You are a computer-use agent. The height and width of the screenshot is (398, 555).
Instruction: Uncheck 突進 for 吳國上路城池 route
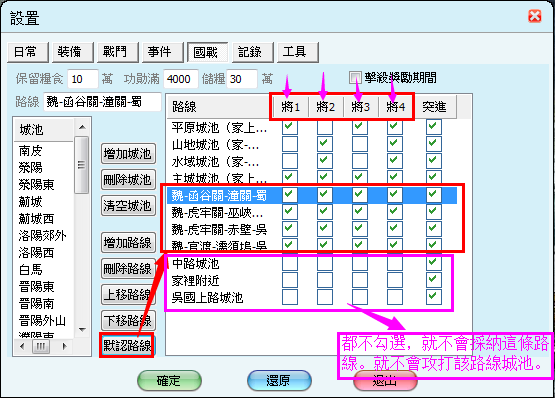pyautogui.click(x=434, y=297)
